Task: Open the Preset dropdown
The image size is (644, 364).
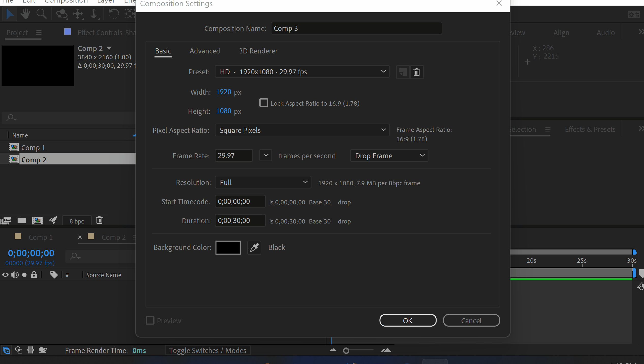Action: point(302,72)
